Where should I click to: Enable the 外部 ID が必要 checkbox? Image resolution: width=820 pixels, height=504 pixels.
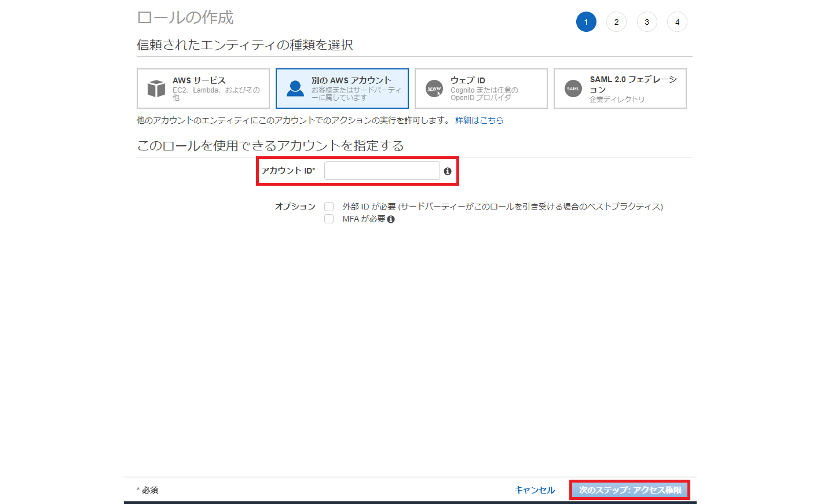click(x=329, y=207)
